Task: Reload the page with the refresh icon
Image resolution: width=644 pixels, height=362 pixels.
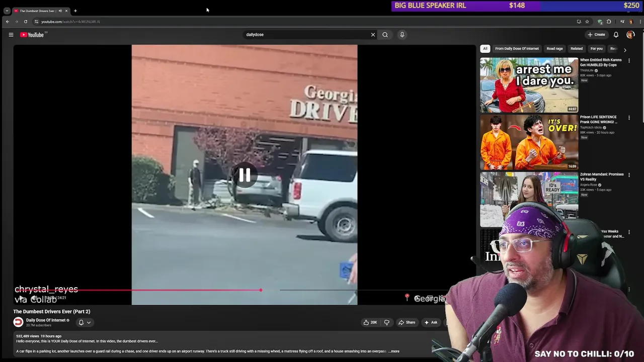Action: (x=26, y=22)
